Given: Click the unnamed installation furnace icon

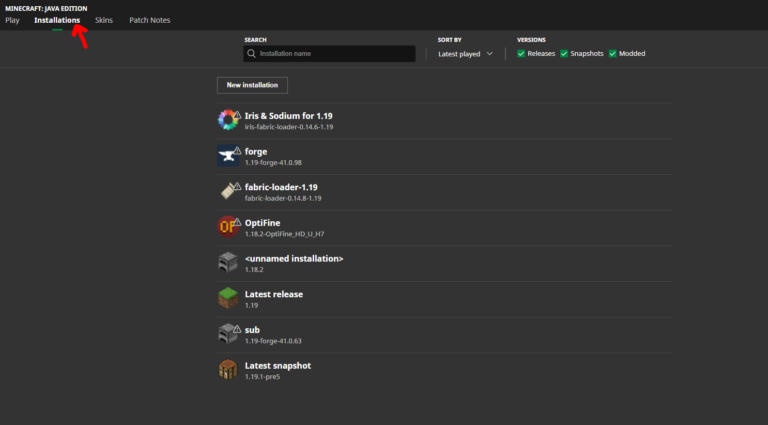Looking at the screenshot, I should (228, 262).
